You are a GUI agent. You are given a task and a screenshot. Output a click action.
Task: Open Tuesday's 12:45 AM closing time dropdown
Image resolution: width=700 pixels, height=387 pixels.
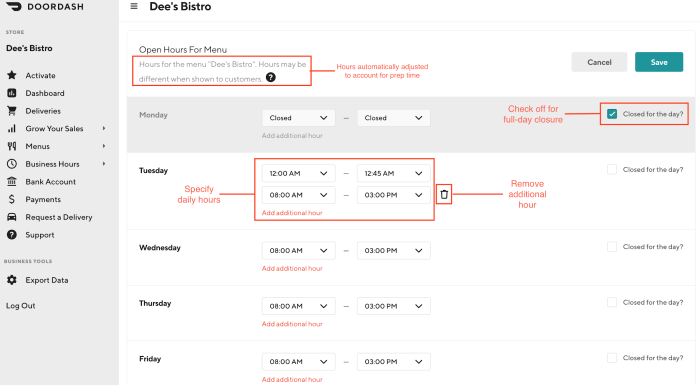393,173
